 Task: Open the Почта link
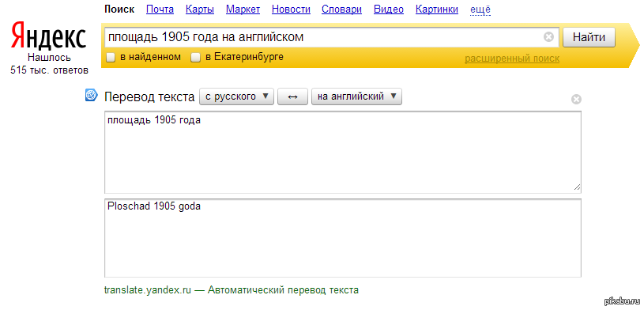coord(160,9)
